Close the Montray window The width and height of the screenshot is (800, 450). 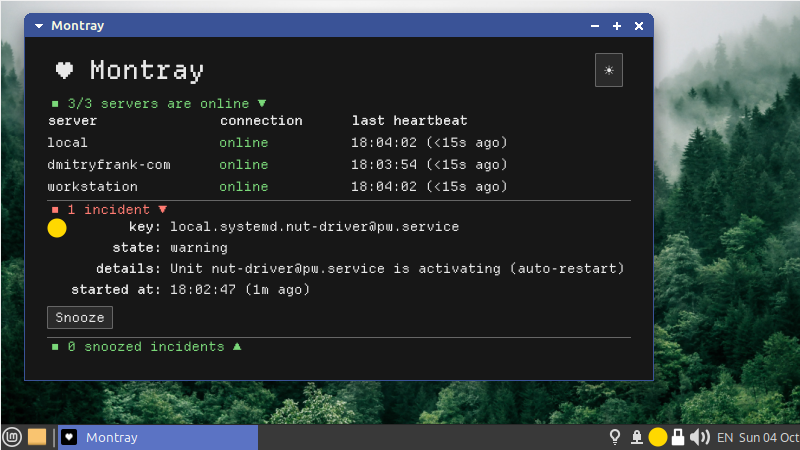coord(639,26)
